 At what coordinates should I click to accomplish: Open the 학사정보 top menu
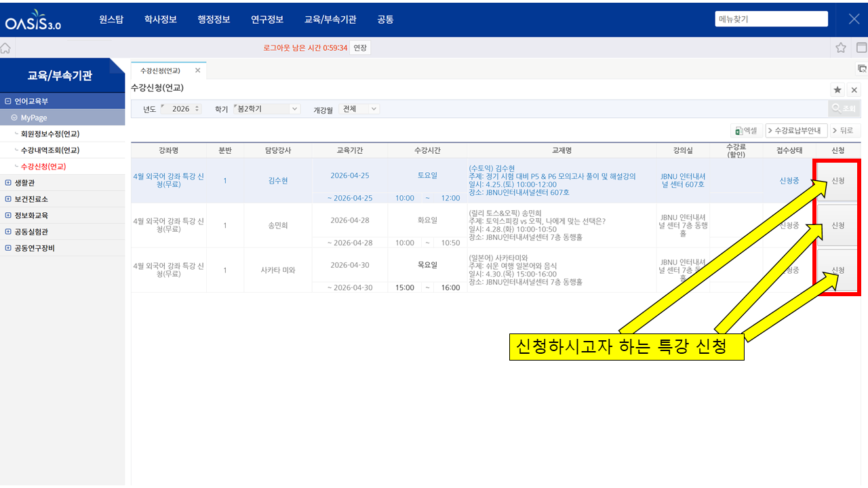(161, 20)
